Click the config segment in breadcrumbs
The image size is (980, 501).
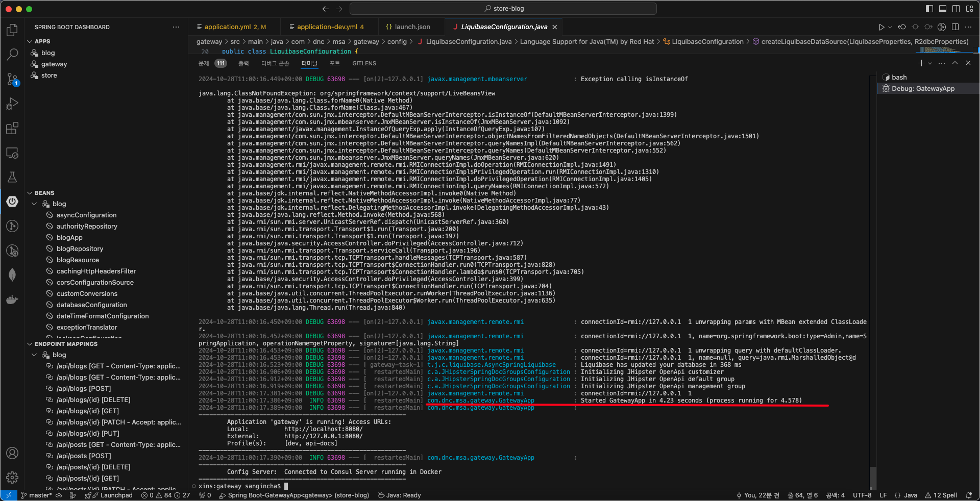(x=397, y=42)
